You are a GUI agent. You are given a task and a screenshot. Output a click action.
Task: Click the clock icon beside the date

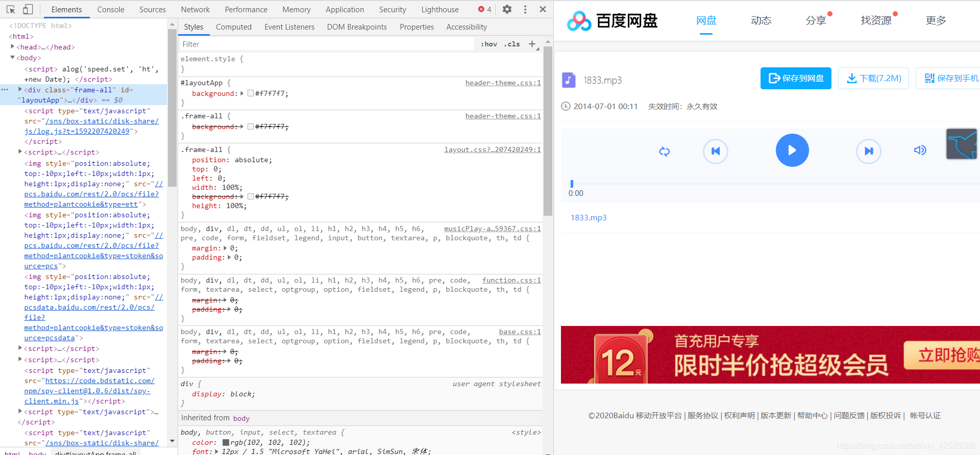coord(566,106)
